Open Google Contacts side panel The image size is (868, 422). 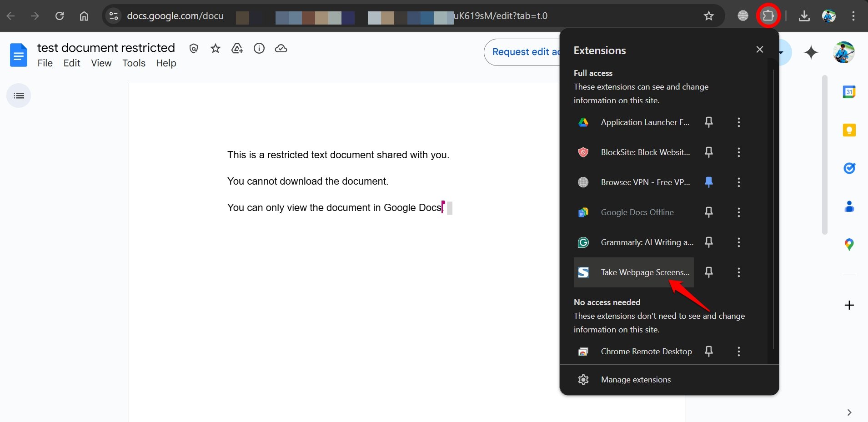(849, 206)
